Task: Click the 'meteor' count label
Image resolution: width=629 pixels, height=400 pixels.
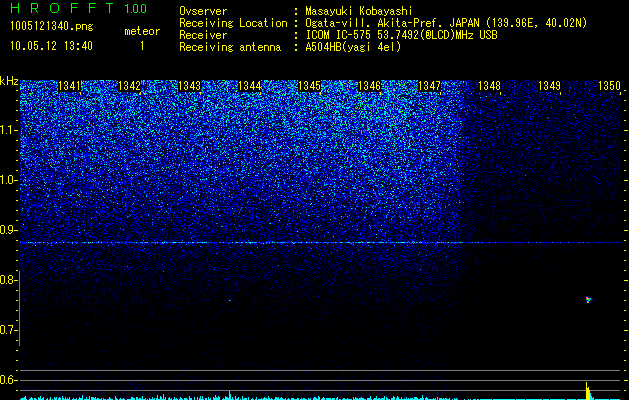Action: pyautogui.click(x=142, y=31)
